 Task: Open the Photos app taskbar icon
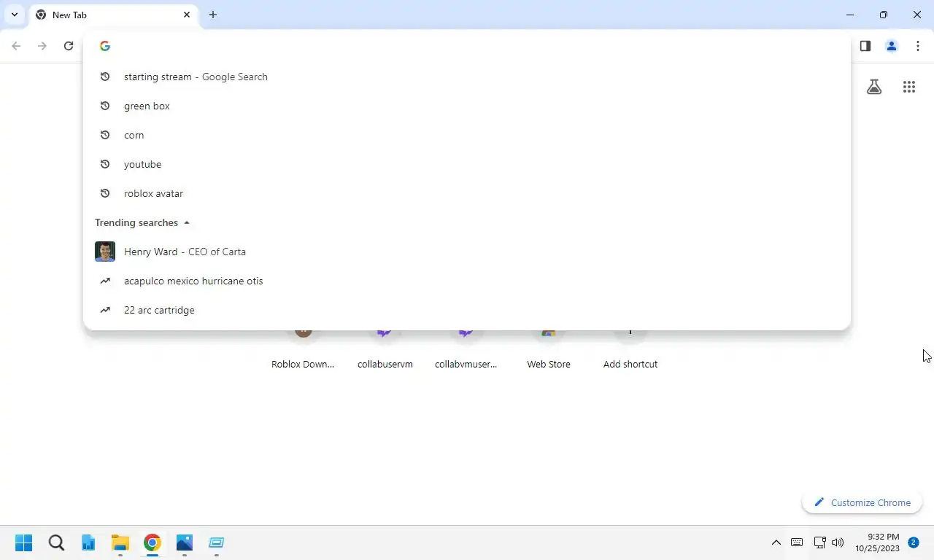[184, 542]
